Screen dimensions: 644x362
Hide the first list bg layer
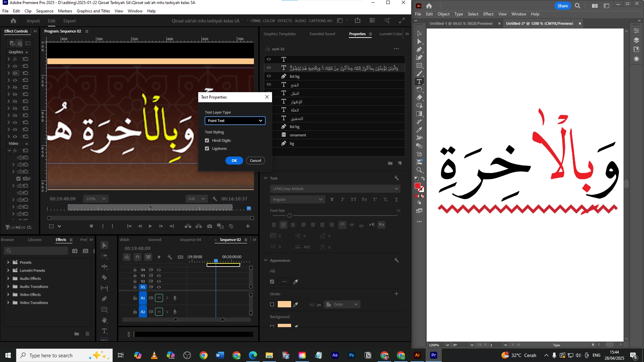click(269, 76)
